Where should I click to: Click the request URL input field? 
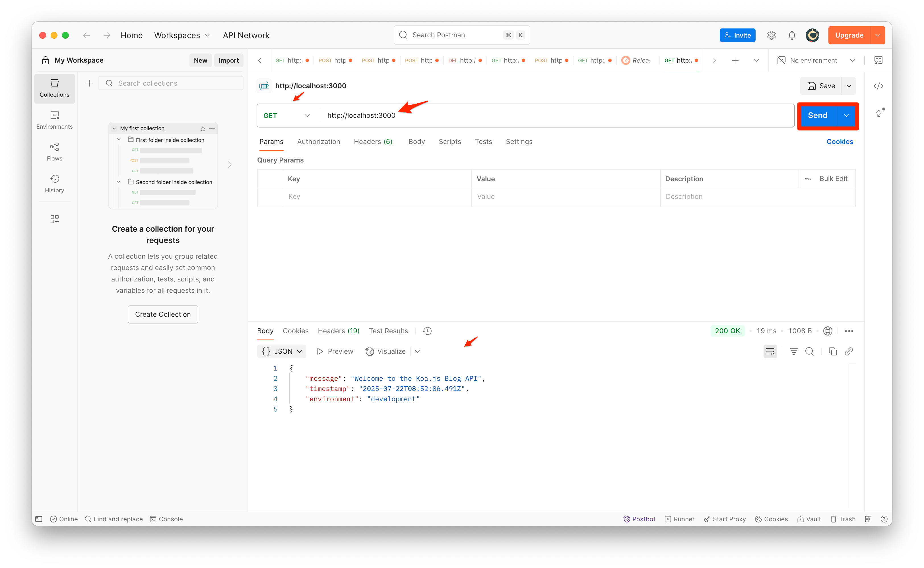[x=557, y=116]
